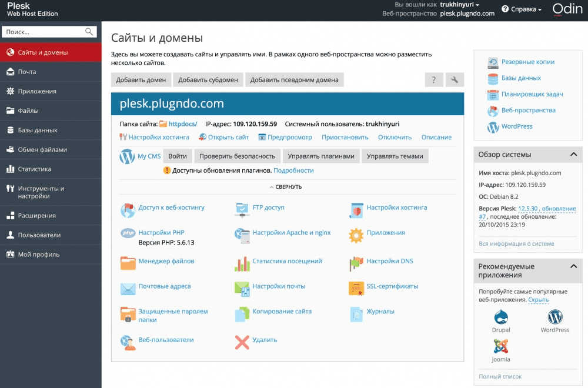Click Добавить псевдоним домена button
Image resolution: width=588 pixels, height=388 pixels.
point(295,80)
